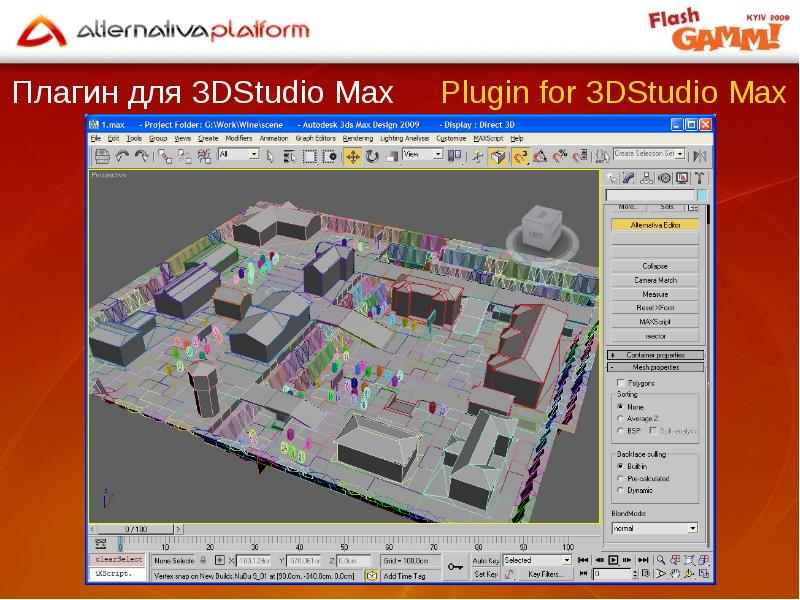The height and width of the screenshot is (600, 800).
Task: Open the Modify command panel tab
Action: coord(629,178)
